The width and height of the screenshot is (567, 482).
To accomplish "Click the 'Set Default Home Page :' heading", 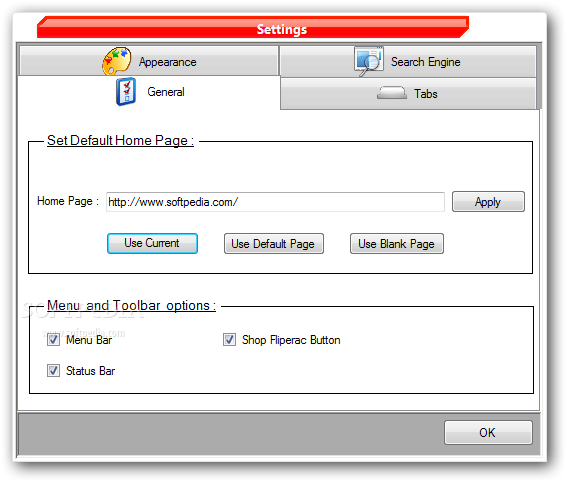I will pos(120,140).
